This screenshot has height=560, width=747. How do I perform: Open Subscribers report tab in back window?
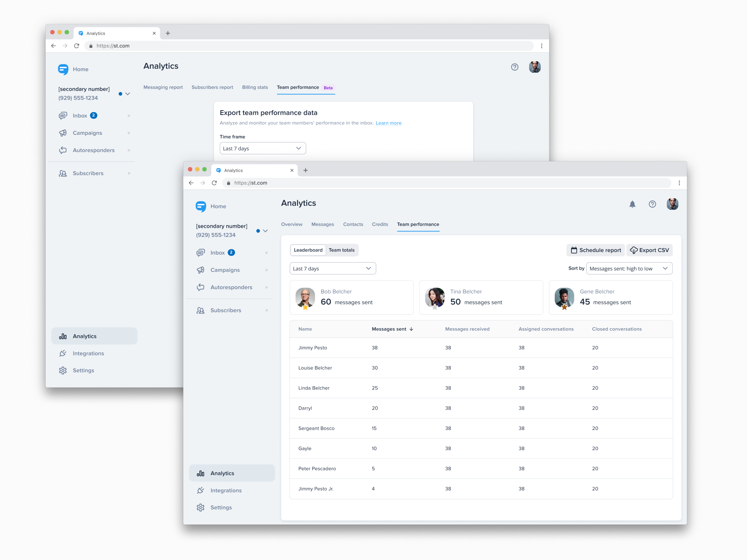(212, 87)
